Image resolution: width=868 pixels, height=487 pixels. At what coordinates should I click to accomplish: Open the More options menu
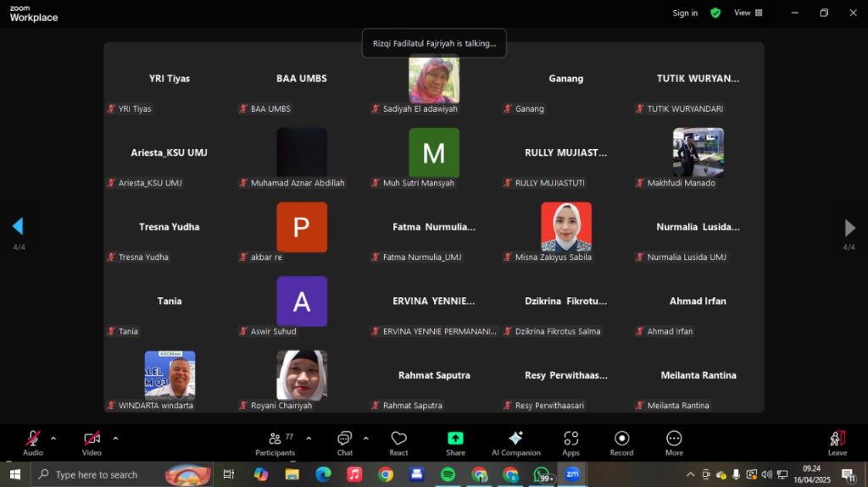point(674,443)
